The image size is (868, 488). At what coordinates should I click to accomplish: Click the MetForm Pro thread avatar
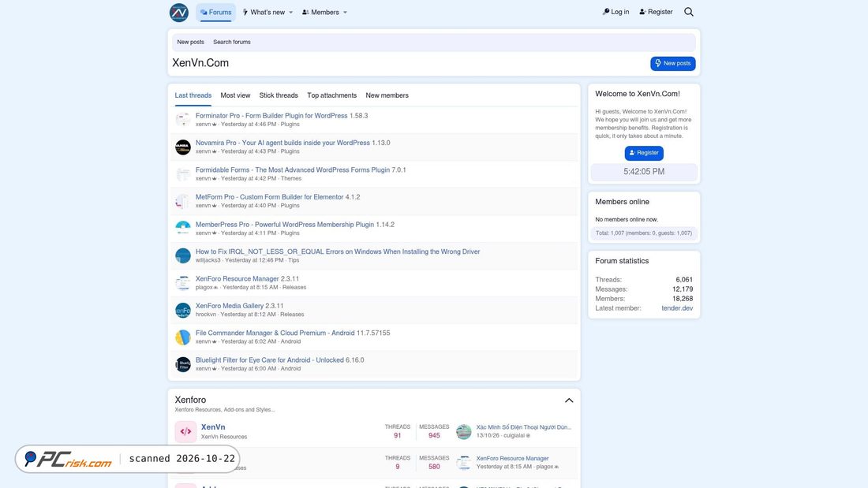click(183, 201)
